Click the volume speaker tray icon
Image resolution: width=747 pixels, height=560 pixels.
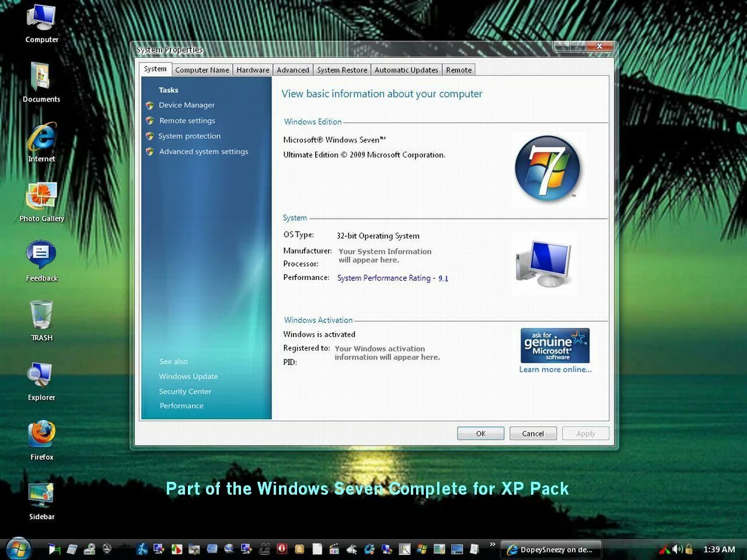point(677,549)
